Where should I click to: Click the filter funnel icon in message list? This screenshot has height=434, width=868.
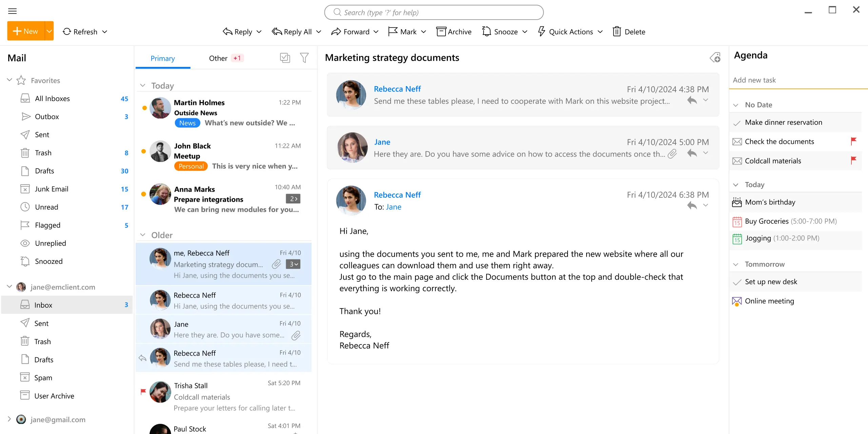click(x=304, y=58)
